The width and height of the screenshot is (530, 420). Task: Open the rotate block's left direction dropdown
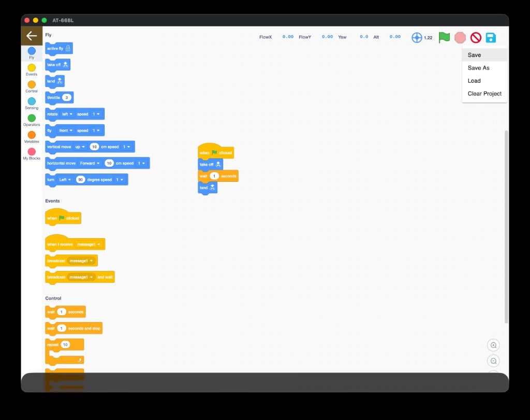[67, 114]
